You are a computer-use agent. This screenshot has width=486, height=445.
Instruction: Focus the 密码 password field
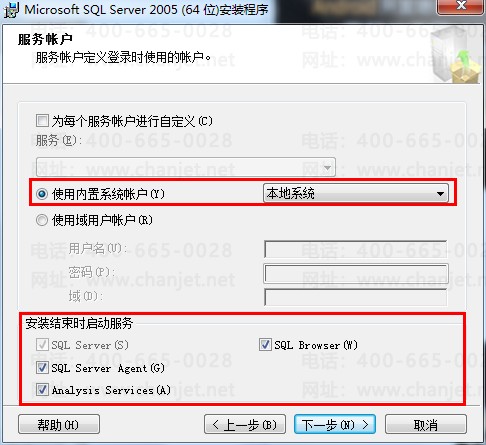click(356, 273)
